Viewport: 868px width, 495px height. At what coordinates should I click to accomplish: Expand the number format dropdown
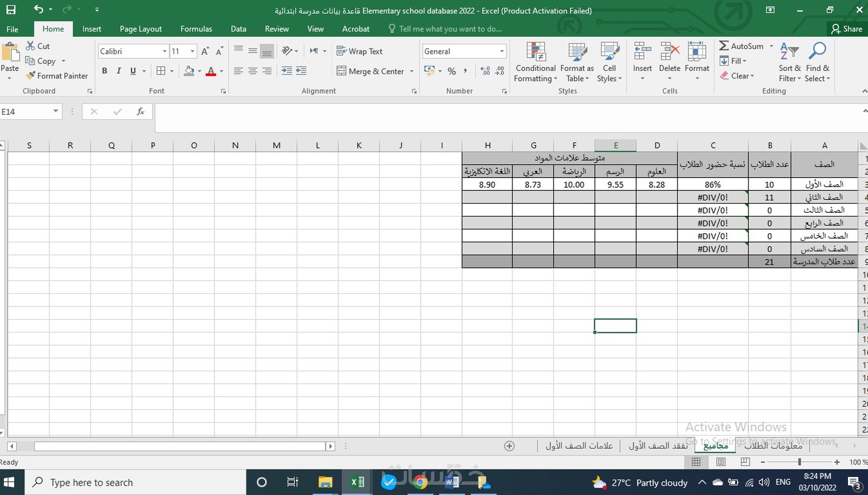[x=502, y=51]
